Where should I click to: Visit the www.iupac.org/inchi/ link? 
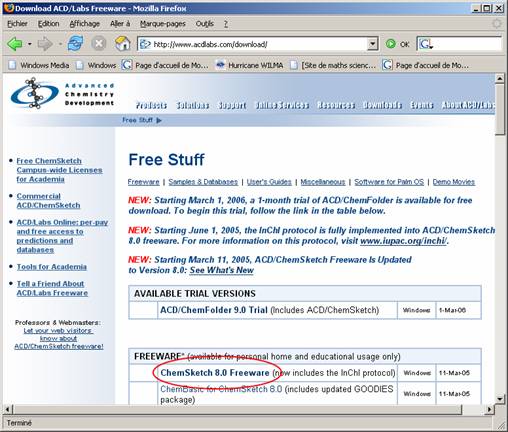[x=403, y=241]
